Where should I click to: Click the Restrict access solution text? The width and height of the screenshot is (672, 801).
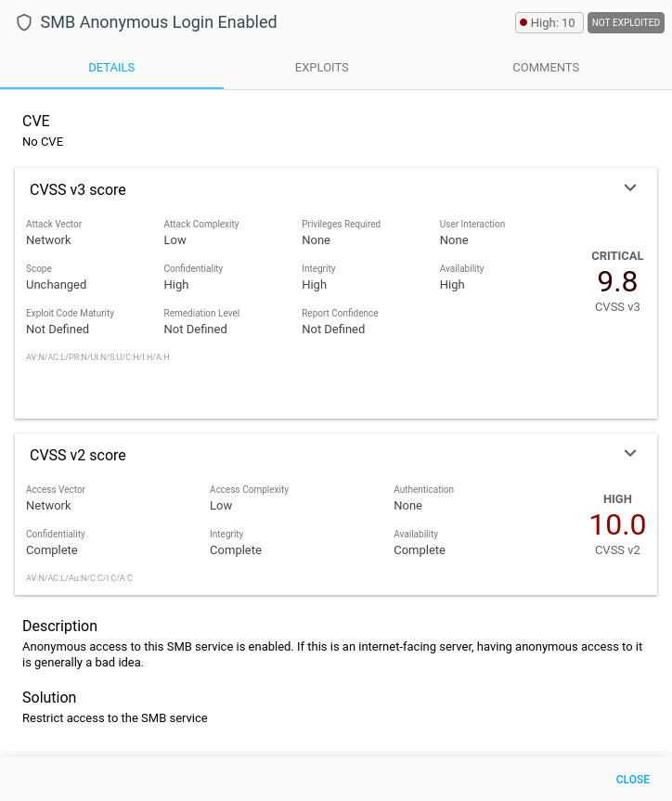click(115, 717)
